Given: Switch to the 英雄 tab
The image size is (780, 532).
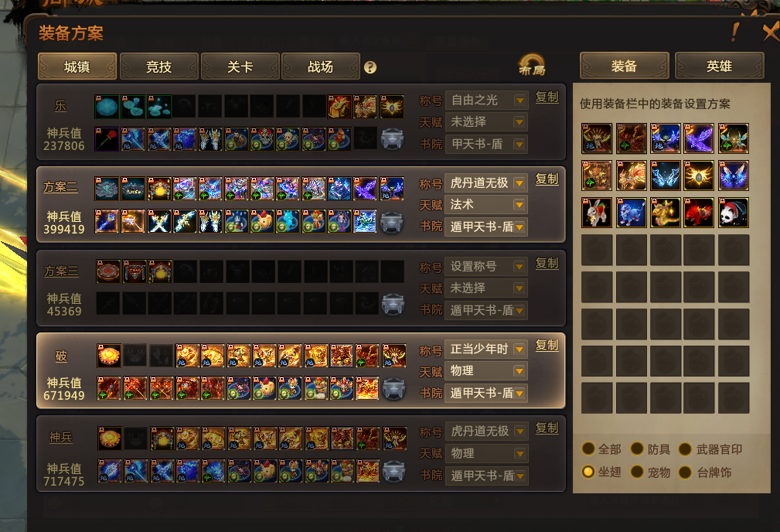Looking at the screenshot, I should coord(719,66).
